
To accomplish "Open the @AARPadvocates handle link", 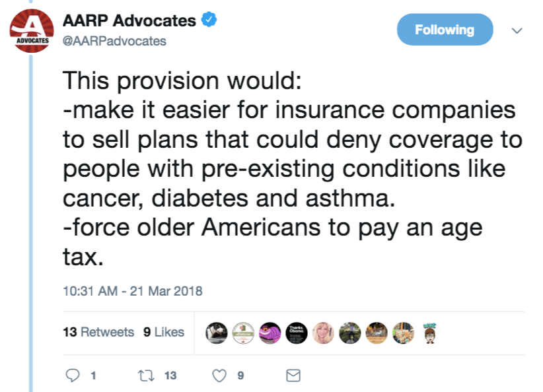I will 114,41.
